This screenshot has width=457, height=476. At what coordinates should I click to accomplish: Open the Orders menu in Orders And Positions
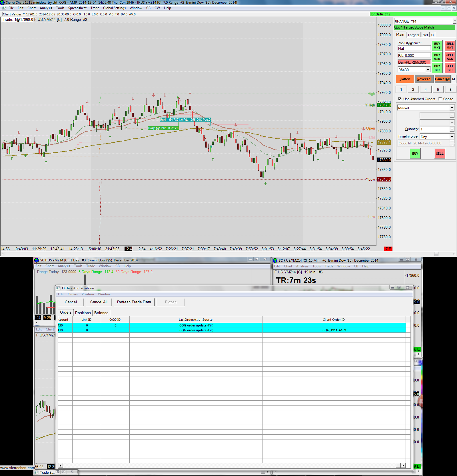(x=73, y=294)
